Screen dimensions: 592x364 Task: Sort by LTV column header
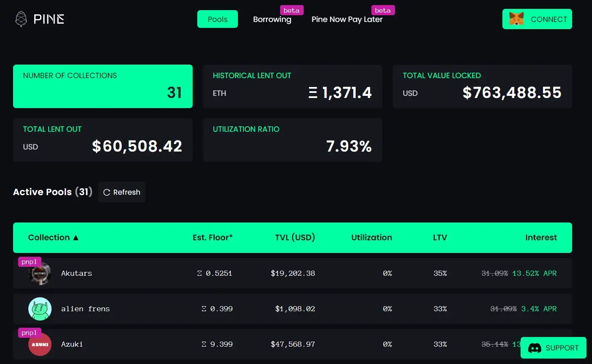coord(440,238)
